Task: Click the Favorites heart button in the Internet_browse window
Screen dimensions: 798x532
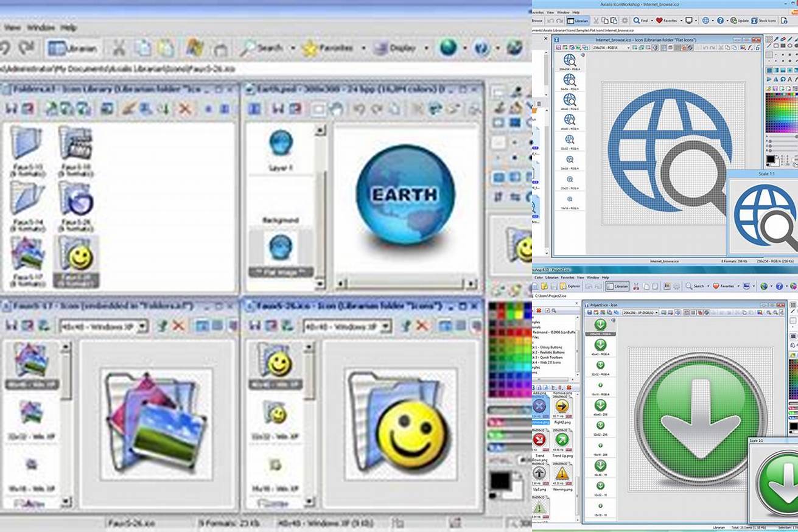Action: pos(667,21)
